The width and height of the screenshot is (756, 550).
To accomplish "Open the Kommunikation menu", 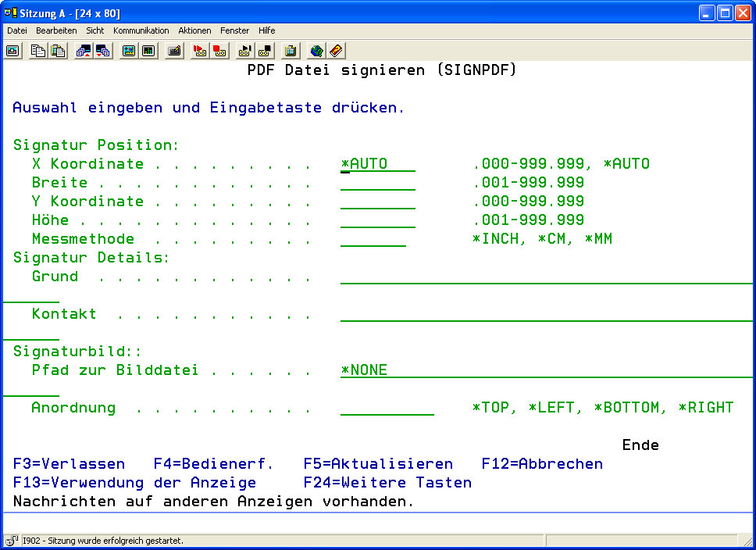I will 141,30.
